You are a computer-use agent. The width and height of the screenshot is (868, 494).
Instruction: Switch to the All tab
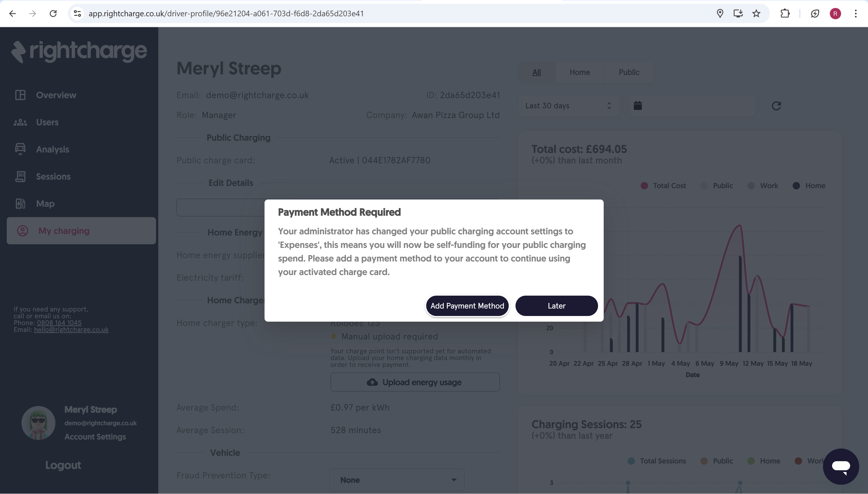pyautogui.click(x=537, y=72)
